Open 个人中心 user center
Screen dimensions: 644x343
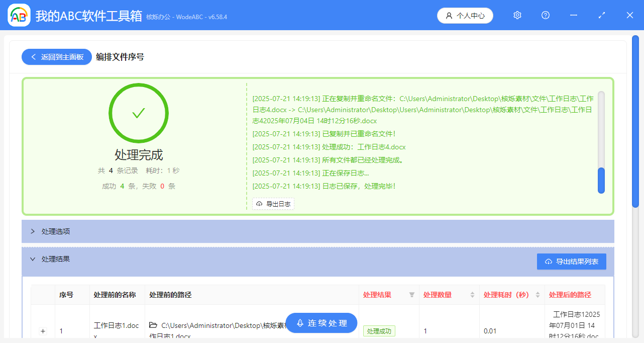tap(465, 16)
